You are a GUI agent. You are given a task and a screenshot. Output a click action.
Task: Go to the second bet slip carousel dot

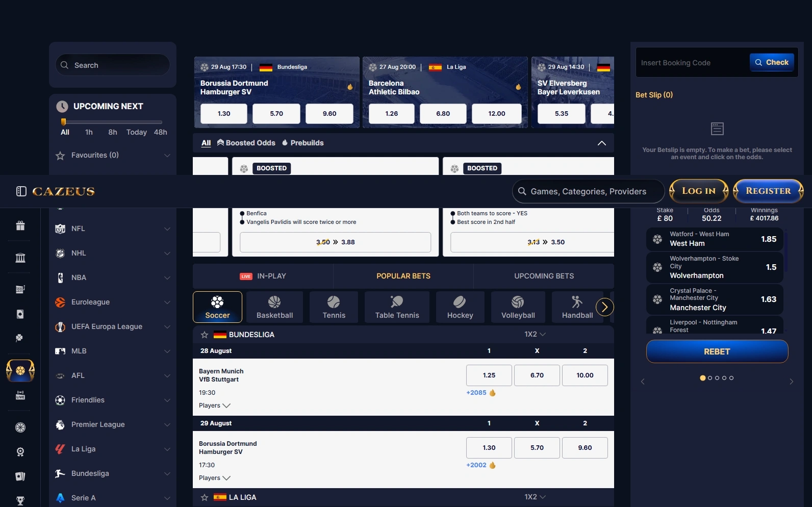click(710, 378)
